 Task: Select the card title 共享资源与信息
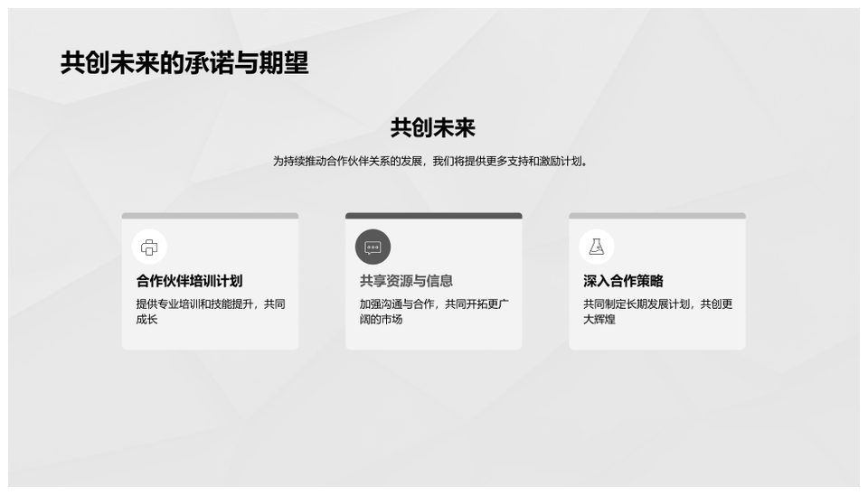(406, 281)
